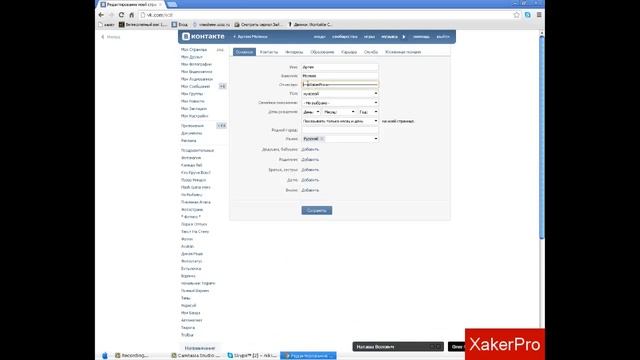Click Добавить next to Дети
The image size is (640, 360).
click(x=310, y=180)
